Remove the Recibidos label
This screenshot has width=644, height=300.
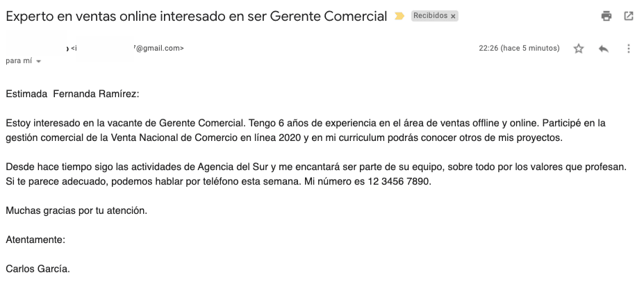coord(453,17)
